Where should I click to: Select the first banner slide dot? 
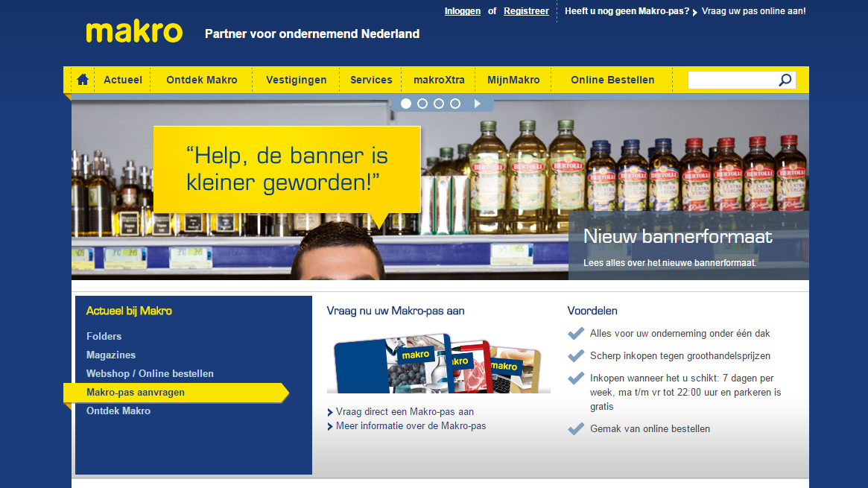point(406,104)
